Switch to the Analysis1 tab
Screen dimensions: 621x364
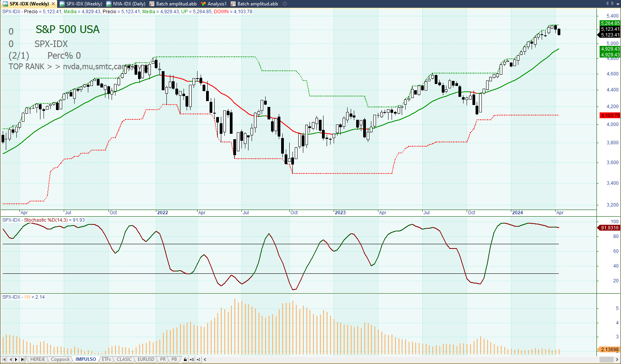[x=213, y=4]
